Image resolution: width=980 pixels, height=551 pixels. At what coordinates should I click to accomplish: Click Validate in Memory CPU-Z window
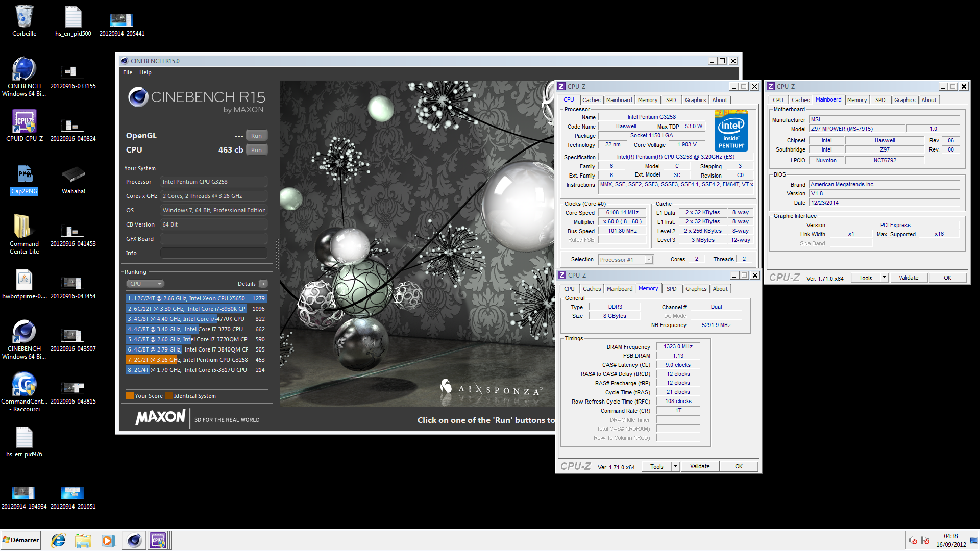click(700, 467)
